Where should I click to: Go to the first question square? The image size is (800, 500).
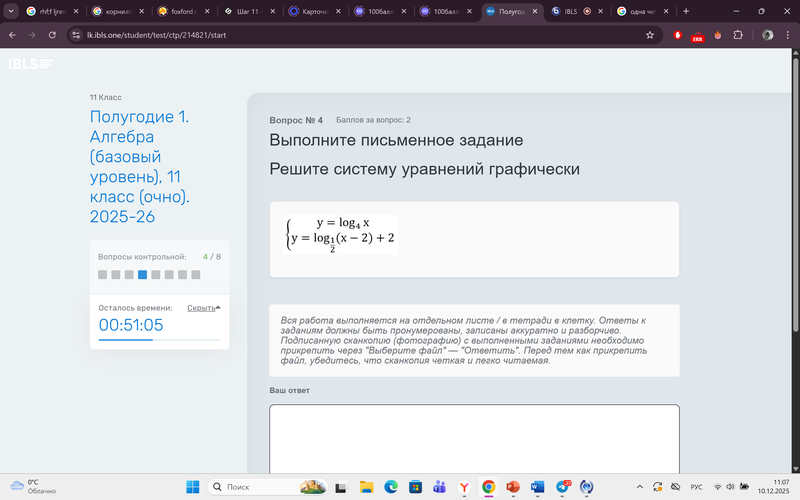point(102,274)
